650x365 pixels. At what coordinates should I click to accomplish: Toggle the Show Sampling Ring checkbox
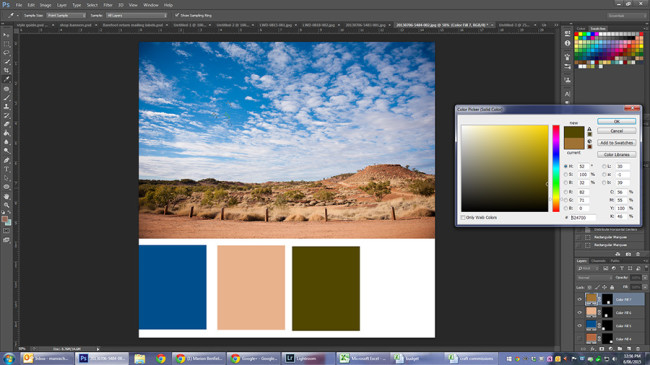tap(177, 15)
